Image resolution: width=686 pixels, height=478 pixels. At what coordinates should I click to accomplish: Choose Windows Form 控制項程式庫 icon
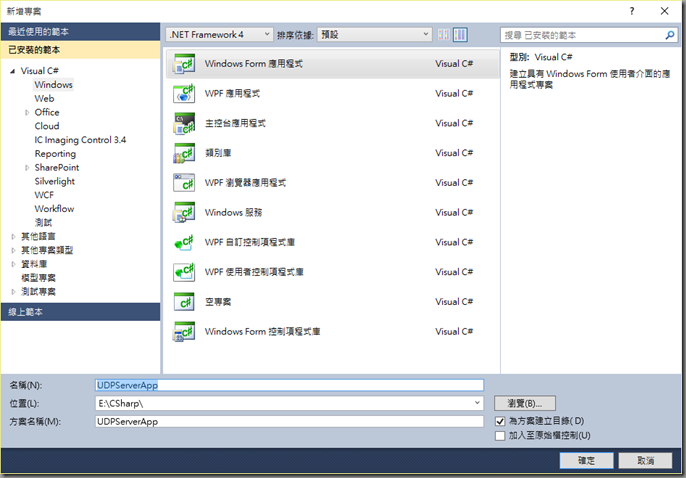click(x=184, y=331)
